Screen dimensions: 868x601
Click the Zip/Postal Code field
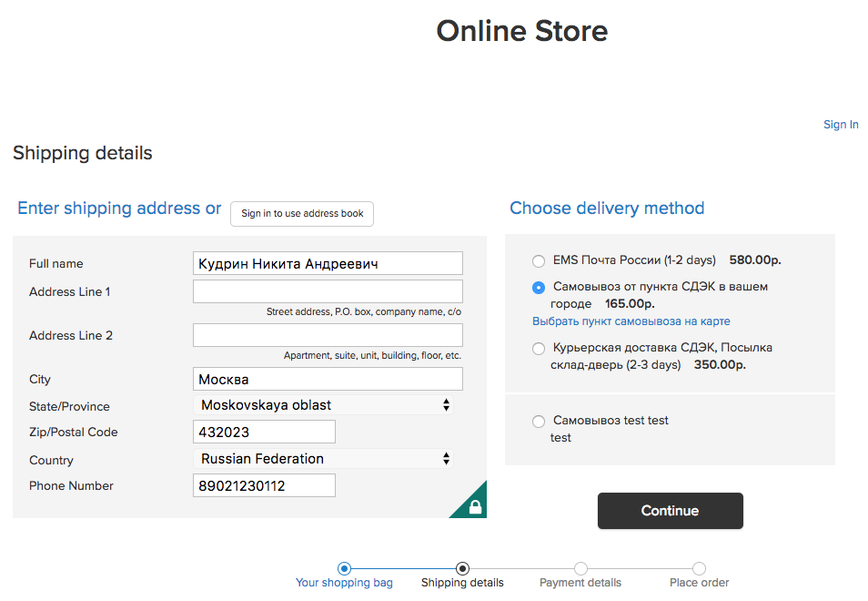pyautogui.click(x=264, y=432)
